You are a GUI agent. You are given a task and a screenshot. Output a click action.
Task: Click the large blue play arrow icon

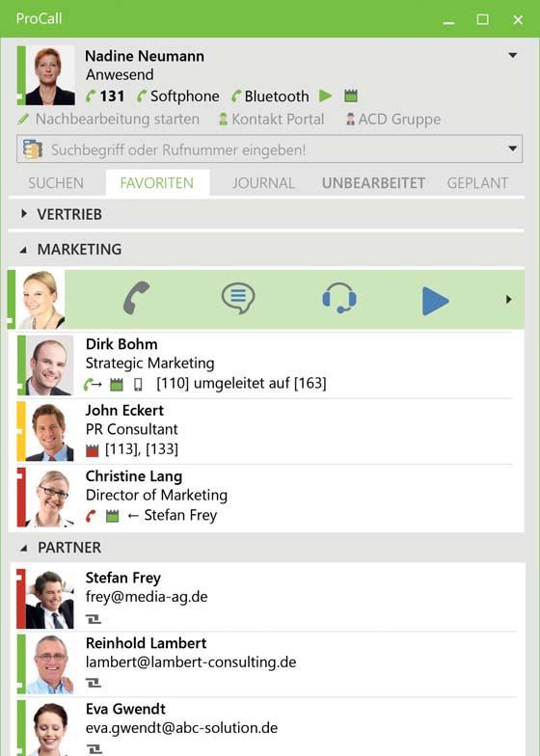(436, 301)
